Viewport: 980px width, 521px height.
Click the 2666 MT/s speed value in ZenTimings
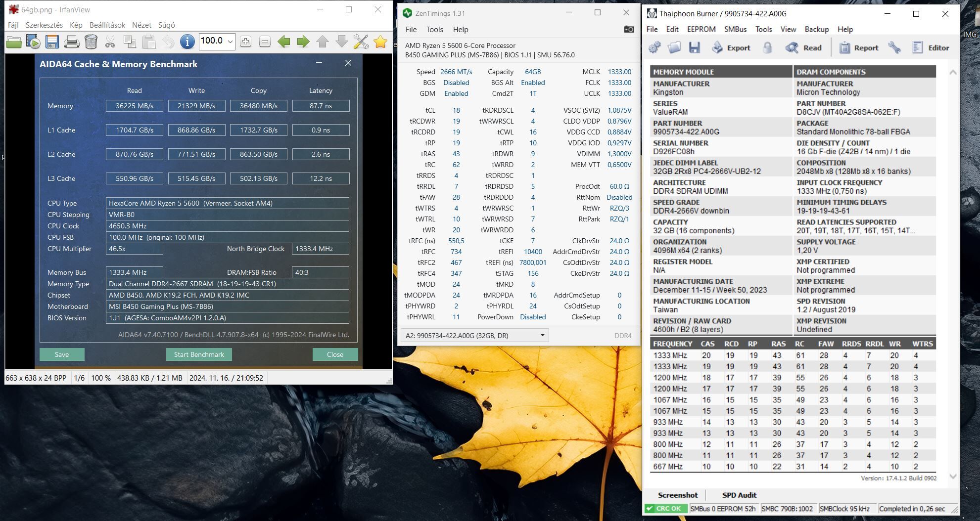[456, 72]
